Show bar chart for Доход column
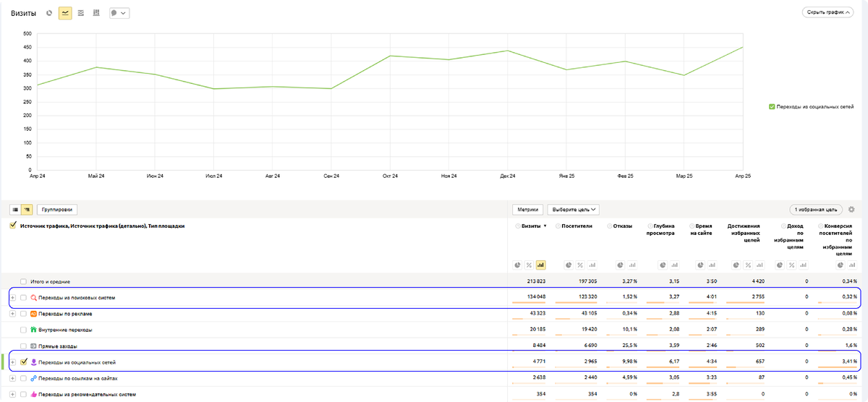The width and height of the screenshot is (868, 402). (x=803, y=265)
